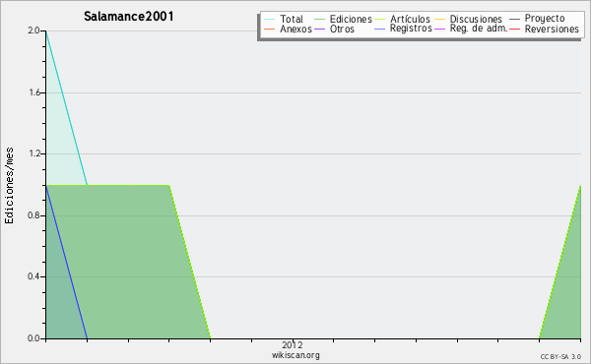Click the wikiscan.org caption
The image size is (591, 364).
pyautogui.click(x=295, y=355)
